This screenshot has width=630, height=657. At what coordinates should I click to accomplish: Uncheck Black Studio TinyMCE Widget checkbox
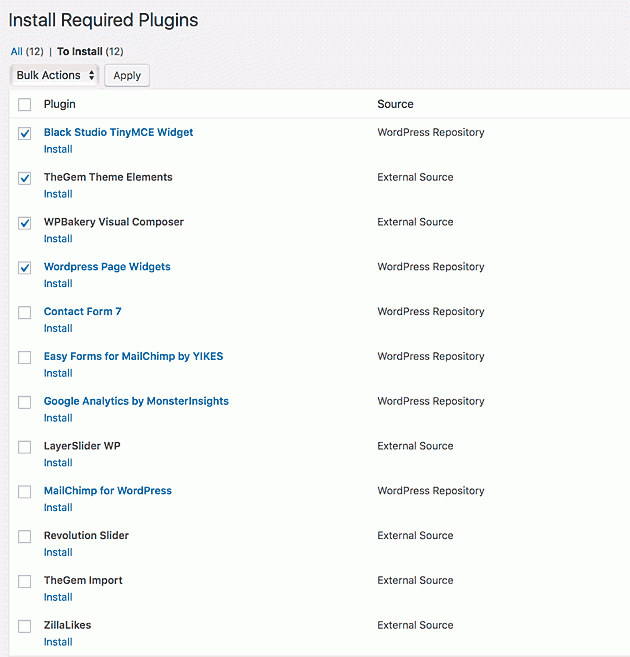point(25,133)
